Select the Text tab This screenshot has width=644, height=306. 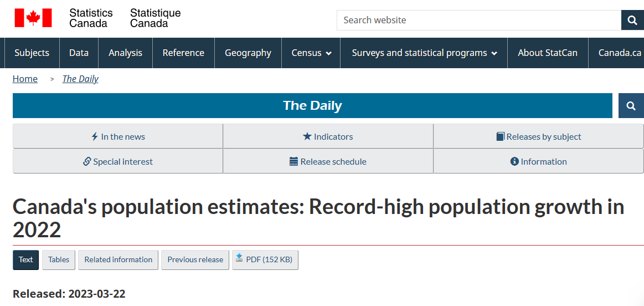pyautogui.click(x=26, y=260)
